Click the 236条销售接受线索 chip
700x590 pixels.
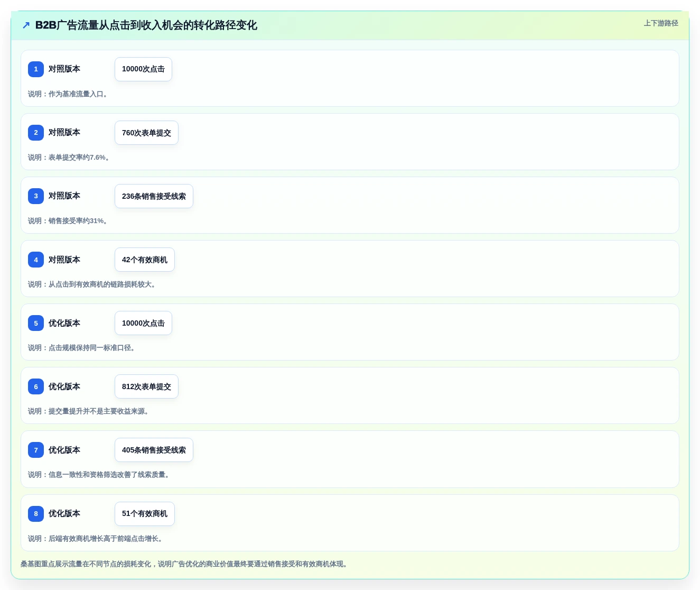154,196
